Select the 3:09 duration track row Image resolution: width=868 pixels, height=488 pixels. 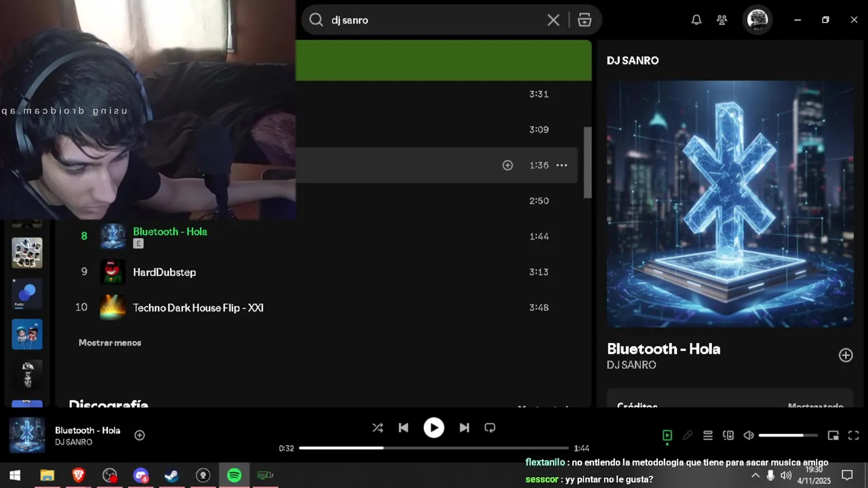click(x=437, y=129)
